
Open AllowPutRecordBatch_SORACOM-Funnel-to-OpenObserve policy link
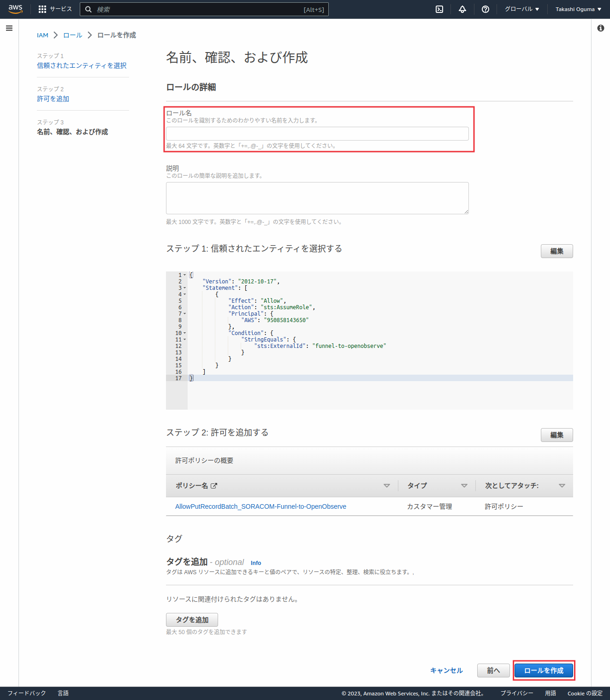[x=261, y=506]
